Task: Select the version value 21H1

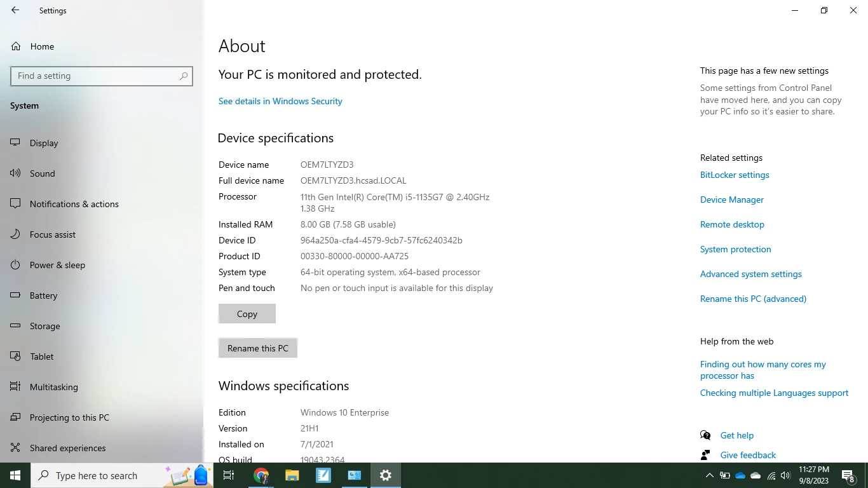Action: 309,428
